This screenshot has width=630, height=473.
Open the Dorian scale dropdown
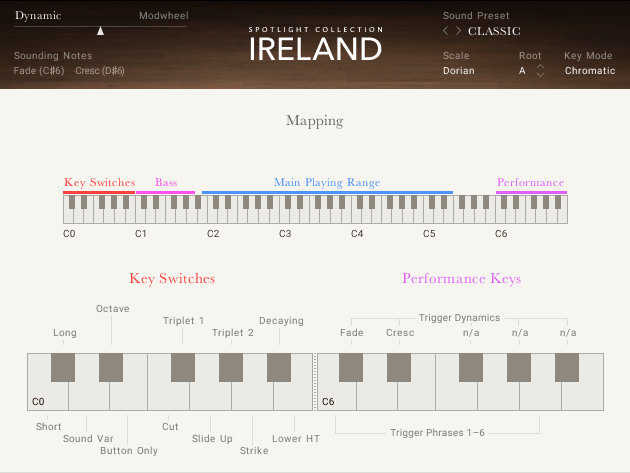pyautogui.click(x=459, y=71)
